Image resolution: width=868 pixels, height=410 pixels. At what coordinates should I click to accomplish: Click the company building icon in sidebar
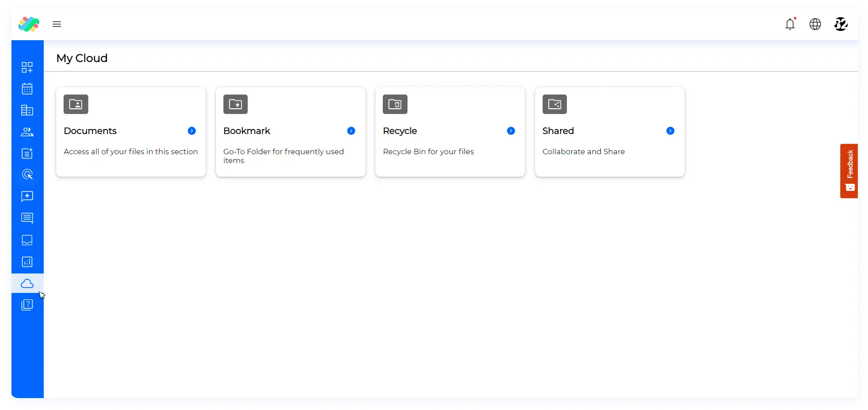click(27, 110)
